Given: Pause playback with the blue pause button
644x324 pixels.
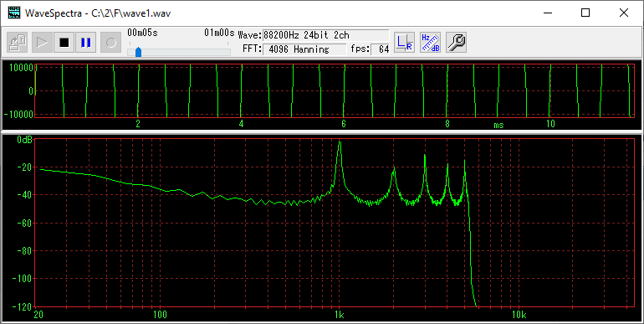Looking at the screenshot, I should point(86,43).
